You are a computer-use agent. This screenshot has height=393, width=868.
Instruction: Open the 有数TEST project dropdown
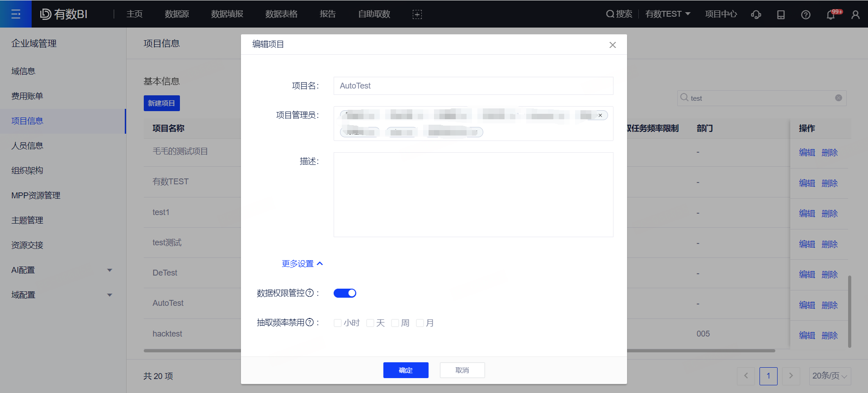pos(668,14)
